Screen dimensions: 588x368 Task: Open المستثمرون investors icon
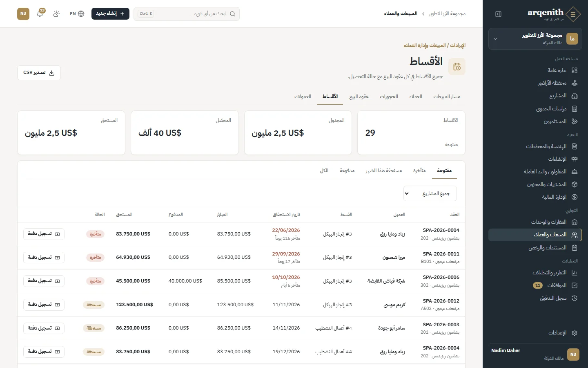[575, 121]
